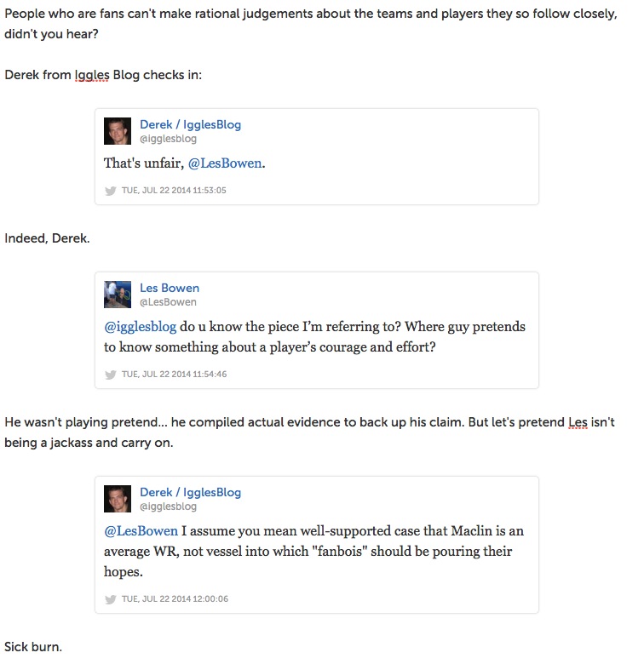The image size is (644, 664).
Task: Click Twitter bird icon on 12:00:06 tweet
Action: tap(111, 599)
